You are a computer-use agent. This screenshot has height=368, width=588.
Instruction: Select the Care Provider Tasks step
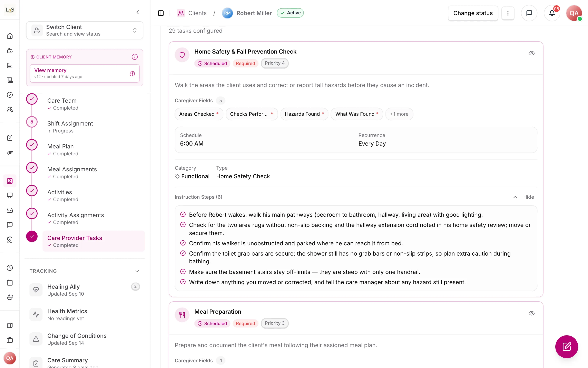point(94,241)
